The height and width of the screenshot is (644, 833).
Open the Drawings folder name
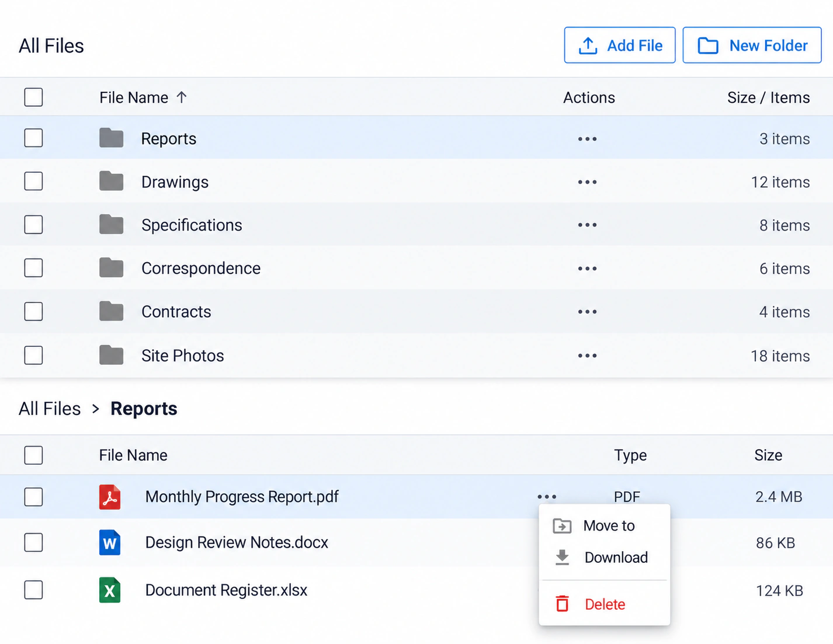pos(175,182)
